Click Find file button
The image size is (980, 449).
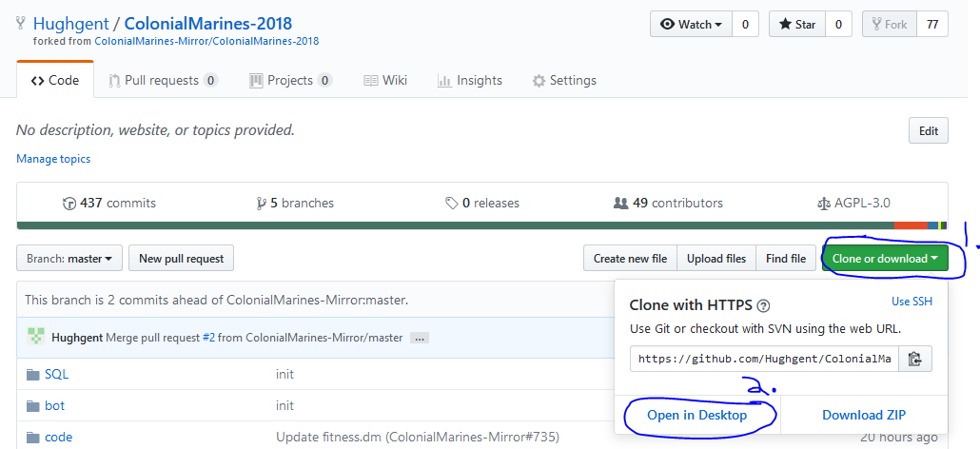point(786,258)
